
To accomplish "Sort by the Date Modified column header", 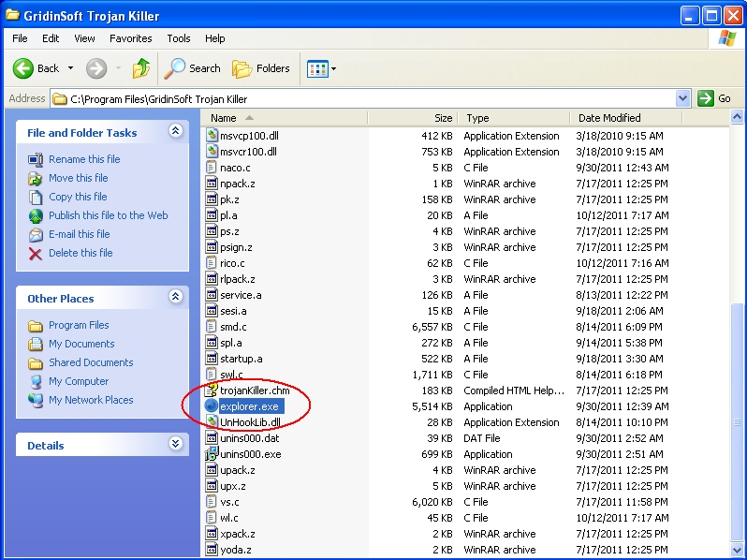I will (625, 118).
